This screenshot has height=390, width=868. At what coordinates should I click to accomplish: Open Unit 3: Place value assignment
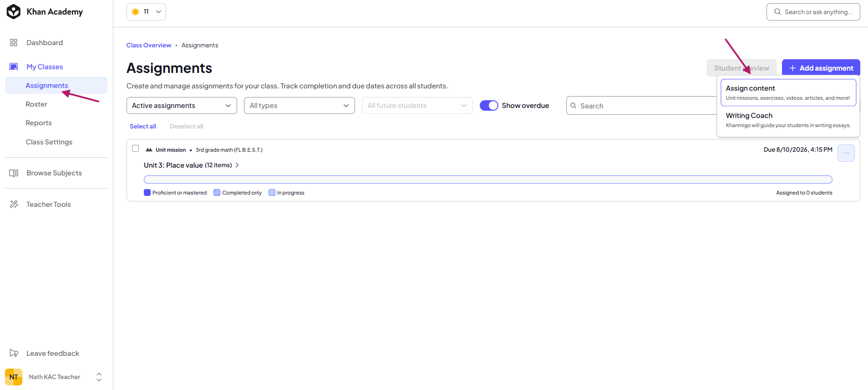[188, 165]
